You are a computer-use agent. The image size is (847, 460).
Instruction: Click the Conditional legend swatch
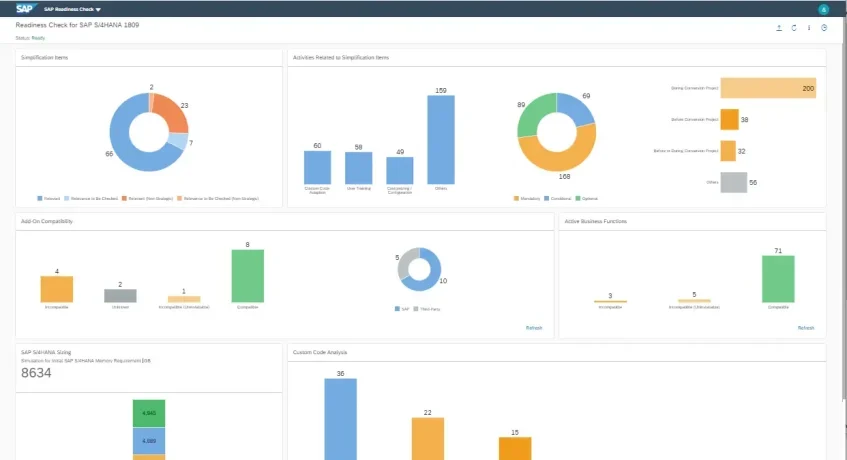click(547, 199)
